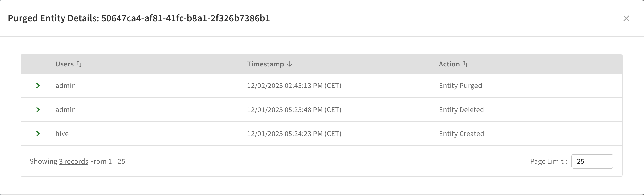Expand the Entity Deleted row chevron
644x195 pixels.
click(x=38, y=110)
